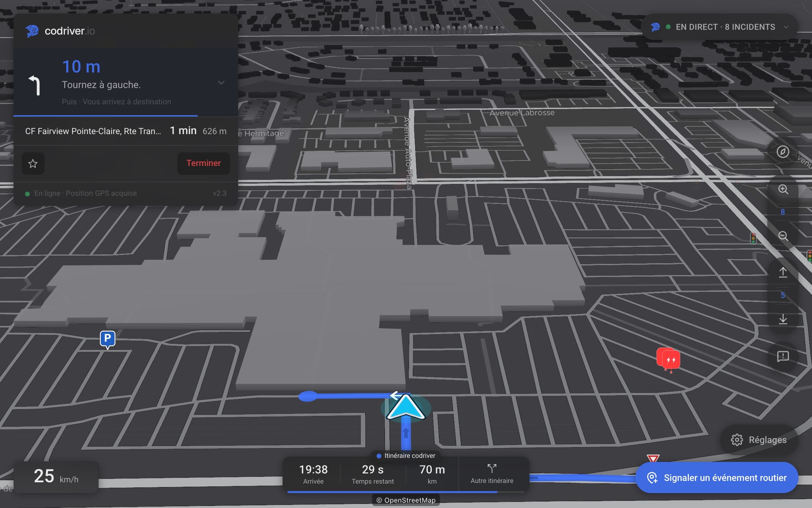
Task: Increase map tilt with up arrow
Action: tap(783, 272)
